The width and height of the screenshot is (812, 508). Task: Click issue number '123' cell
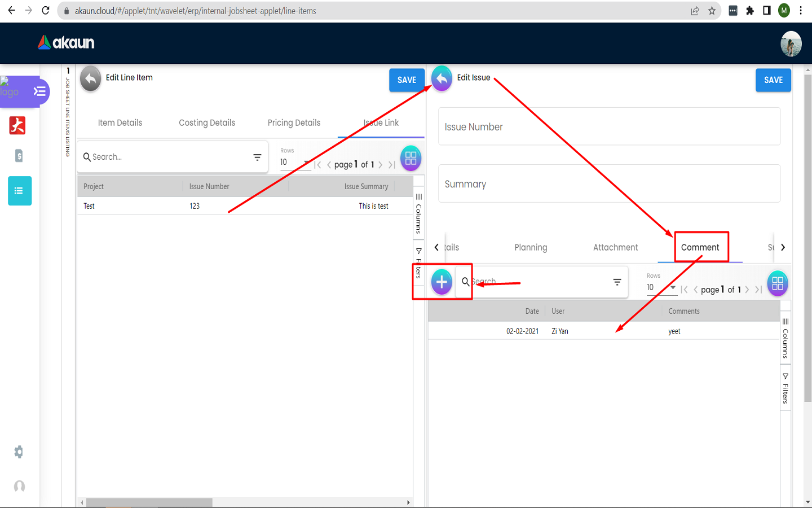pos(195,206)
